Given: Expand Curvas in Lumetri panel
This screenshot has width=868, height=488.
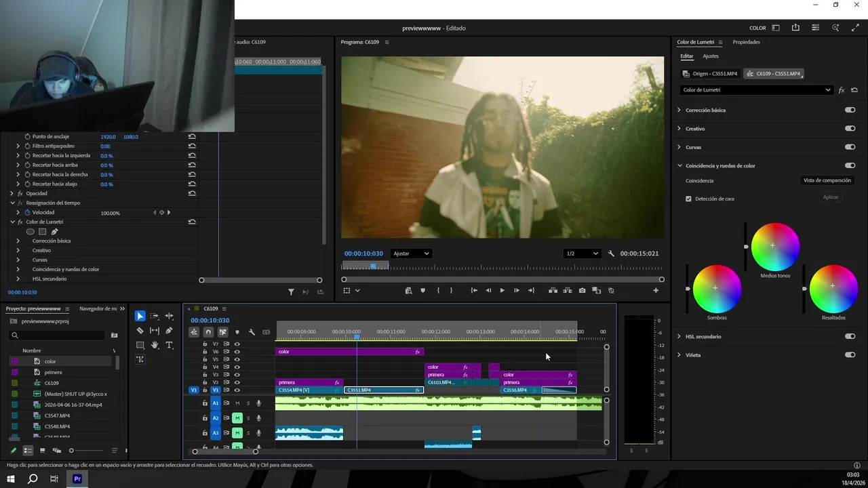Looking at the screenshot, I should pyautogui.click(x=679, y=147).
